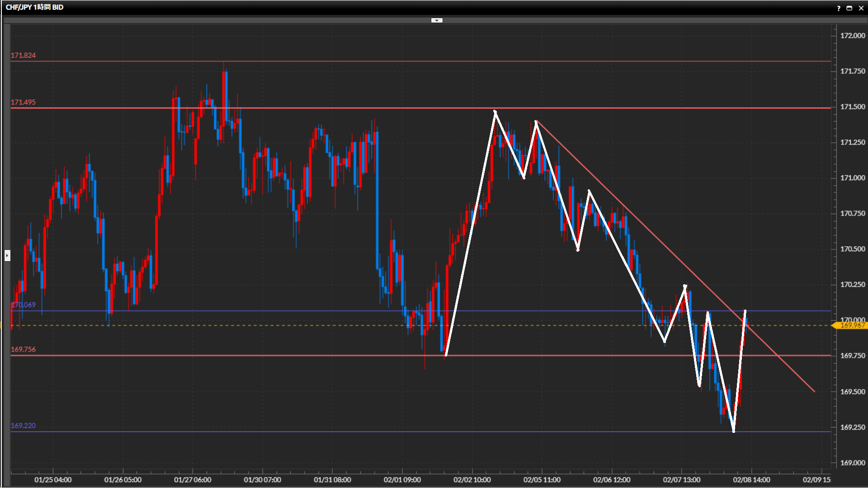The width and height of the screenshot is (868, 488).
Task: Select the 171.495 resistance line label
Action: [x=24, y=103]
